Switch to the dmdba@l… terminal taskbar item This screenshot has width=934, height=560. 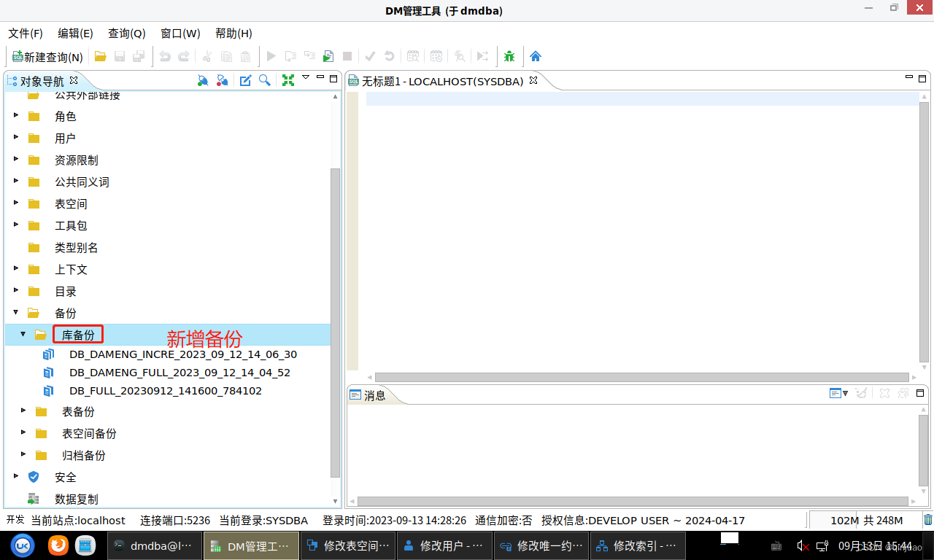[x=155, y=545]
